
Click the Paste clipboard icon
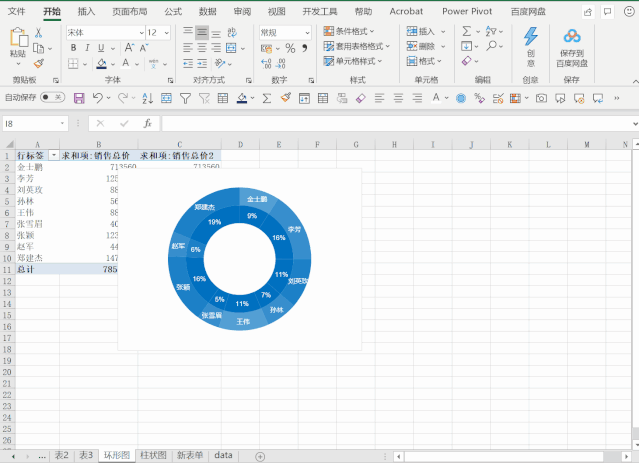pos(18,37)
